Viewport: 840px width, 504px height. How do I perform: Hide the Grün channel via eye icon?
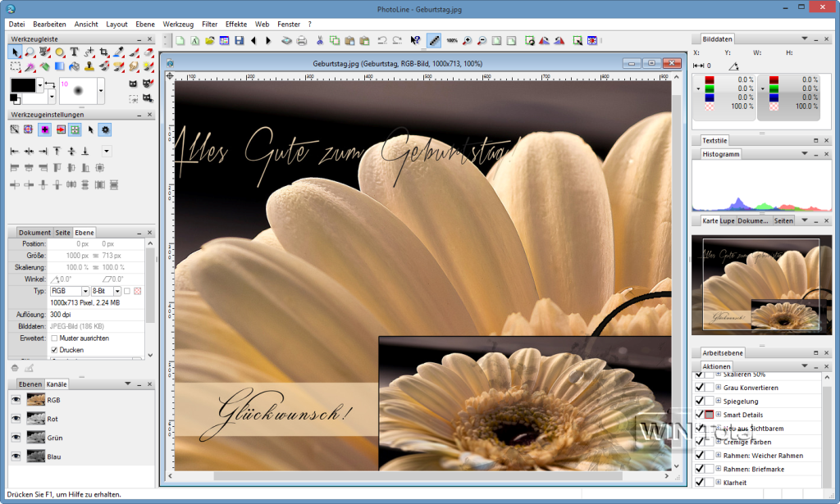pyautogui.click(x=16, y=438)
